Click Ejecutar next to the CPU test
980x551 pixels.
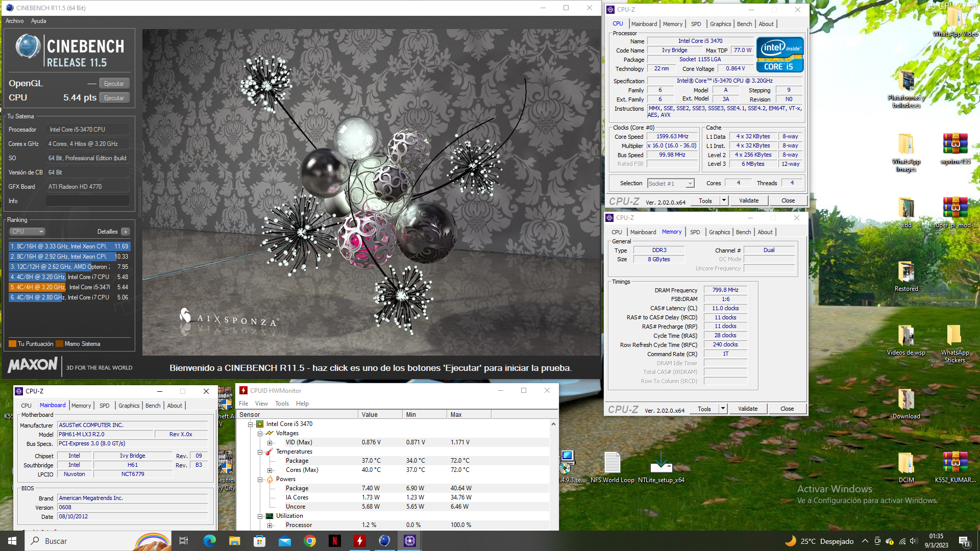[114, 98]
